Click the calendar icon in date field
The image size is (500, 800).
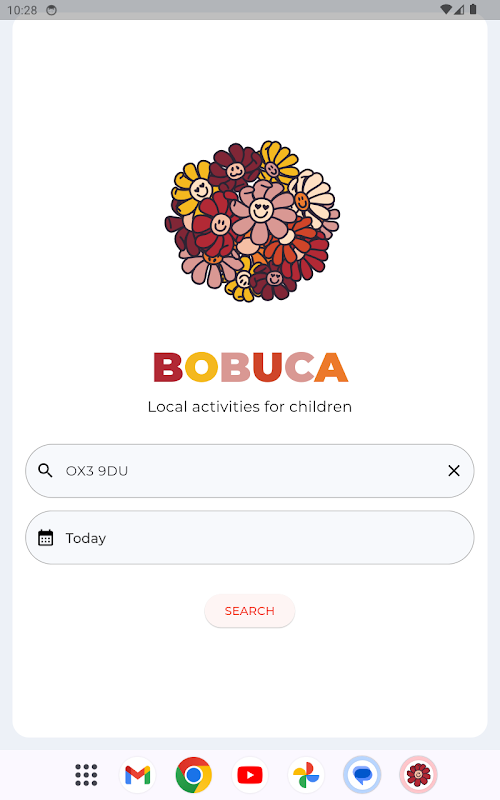45,538
